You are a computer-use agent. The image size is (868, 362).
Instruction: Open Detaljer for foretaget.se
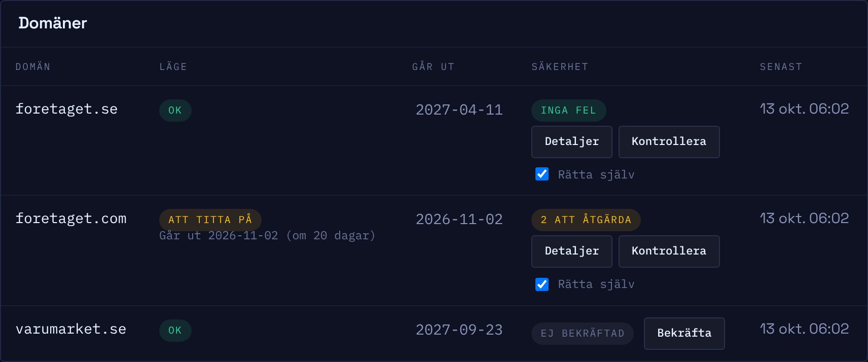click(x=571, y=142)
